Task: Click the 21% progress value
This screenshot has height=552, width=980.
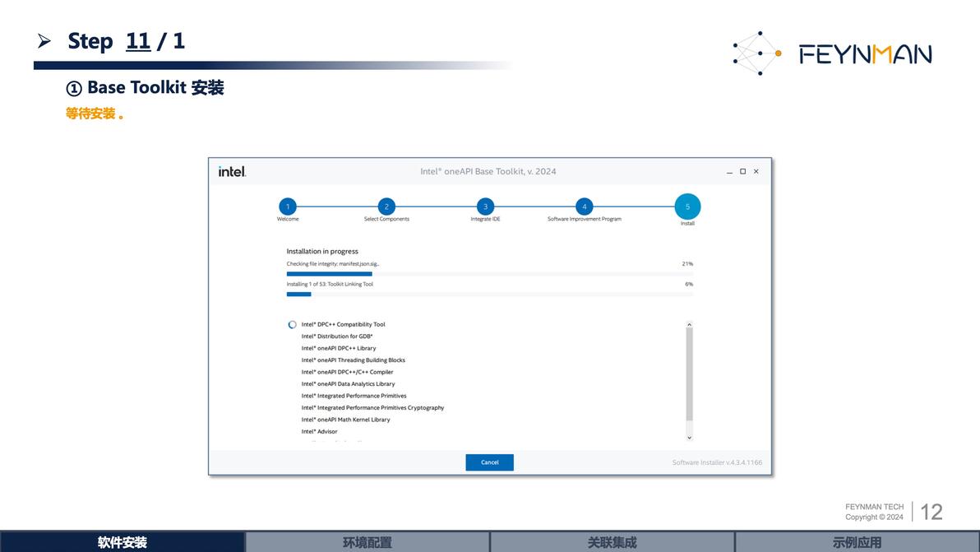Action: [x=687, y=264]
